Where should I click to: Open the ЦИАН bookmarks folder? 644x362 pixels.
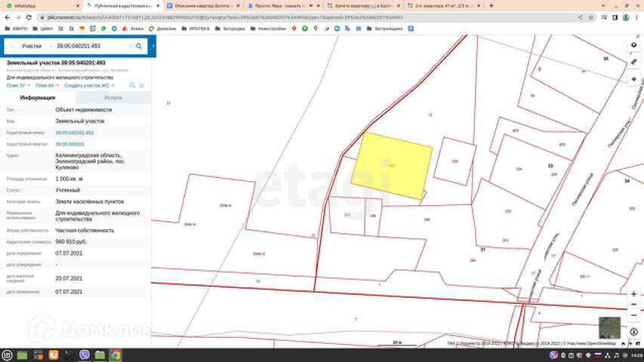(43, 29)
